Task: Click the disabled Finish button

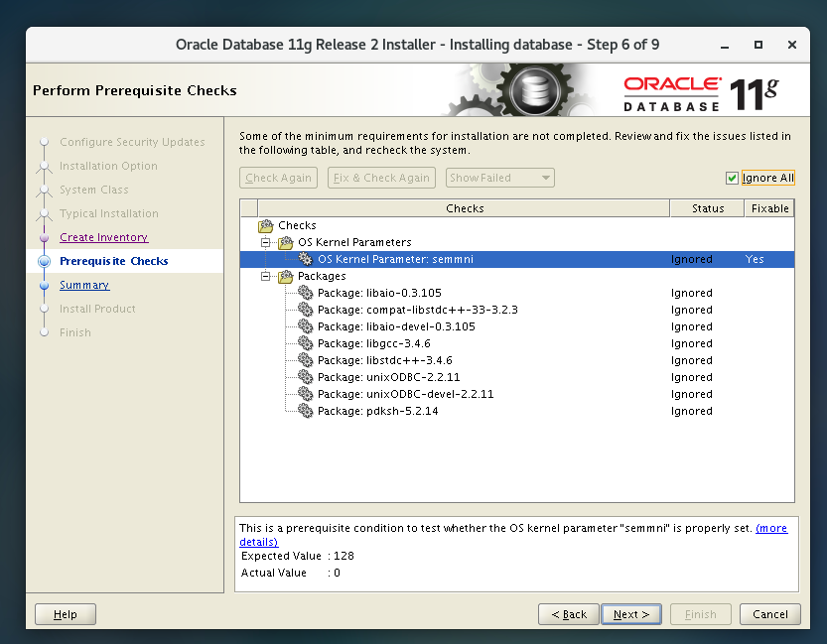Action: (701, 614)
